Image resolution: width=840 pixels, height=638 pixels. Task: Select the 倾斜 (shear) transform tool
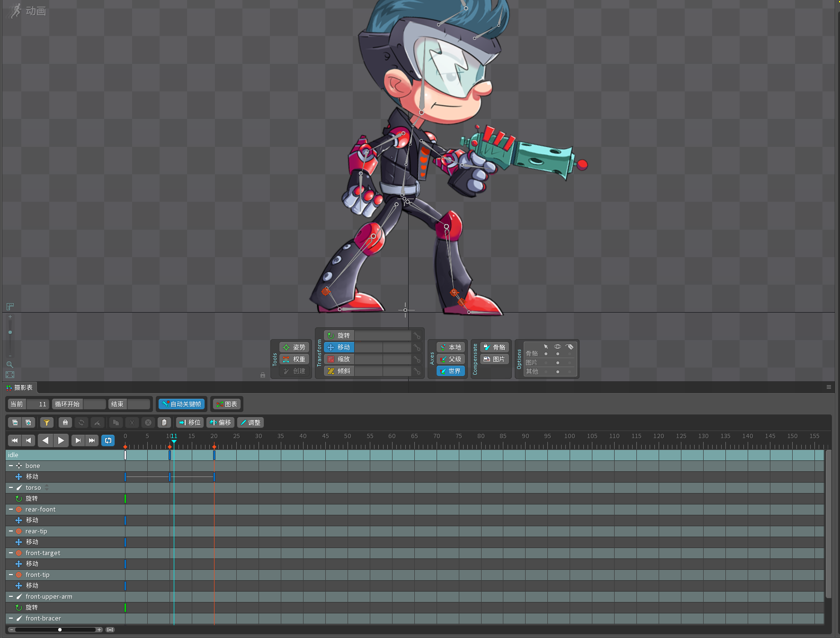339,371
